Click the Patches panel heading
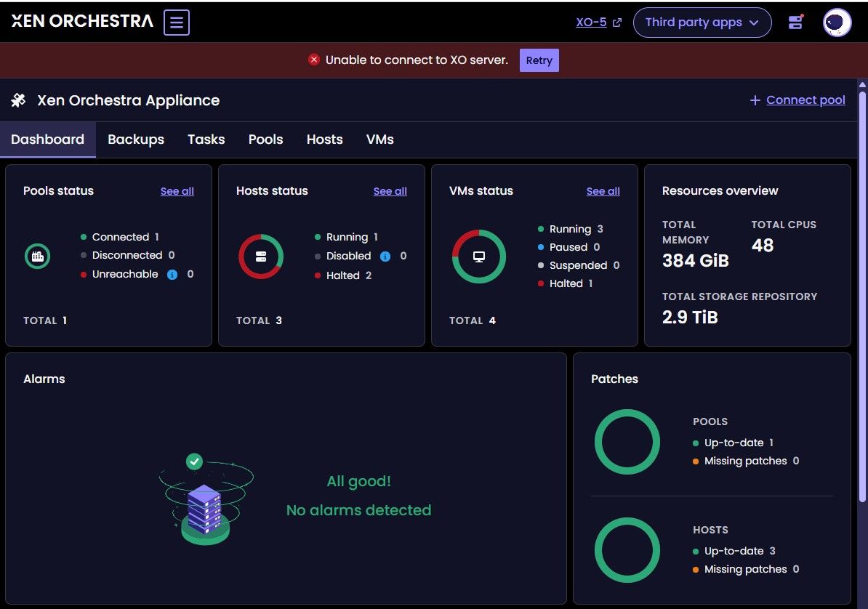Screen dimensions: 868x609 pyautogui.click(x=614, y=379)
